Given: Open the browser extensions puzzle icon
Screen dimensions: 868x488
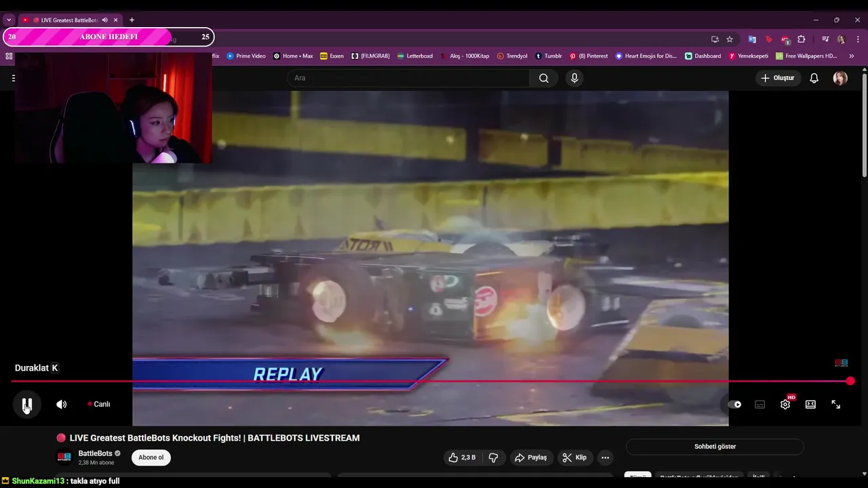Looking at the screenshot, I should [802, 39].
